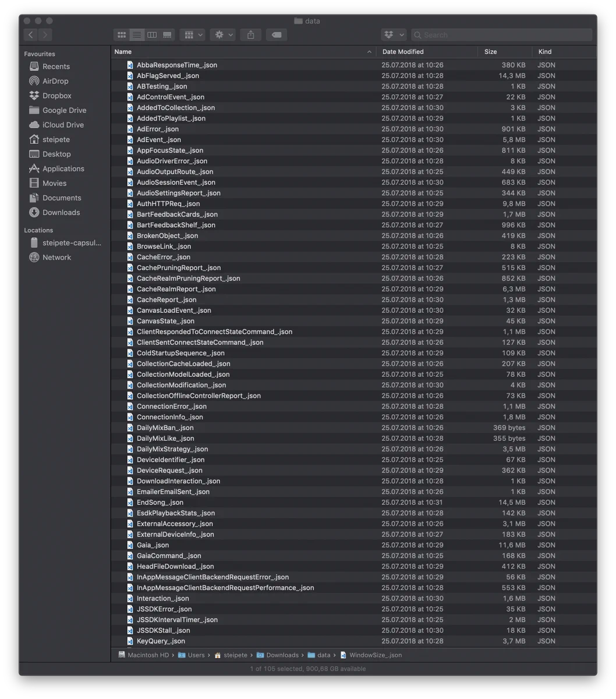
Task: Click the data folder in path bar
Action: [319, 655]
